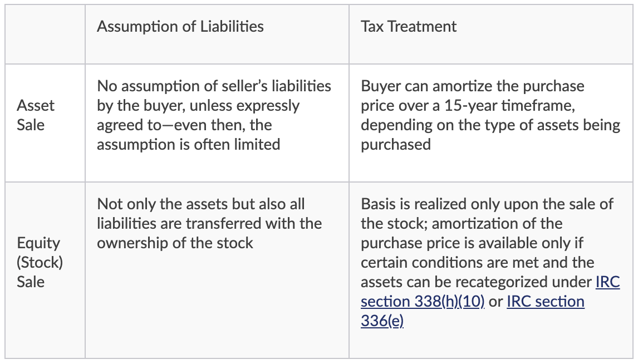This screenshot has height=364, width=638.
Task: Click the word "or" between the IRC links
Action: point(495,301)
